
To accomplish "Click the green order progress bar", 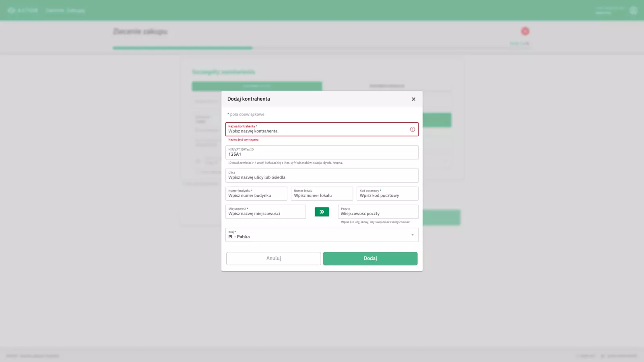I will tap(182, 48).
